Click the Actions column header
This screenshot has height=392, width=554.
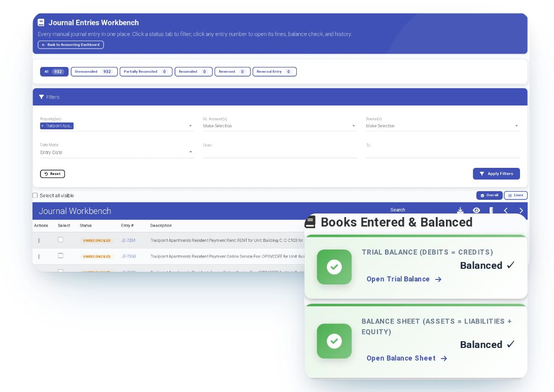[x=41, y=225]
